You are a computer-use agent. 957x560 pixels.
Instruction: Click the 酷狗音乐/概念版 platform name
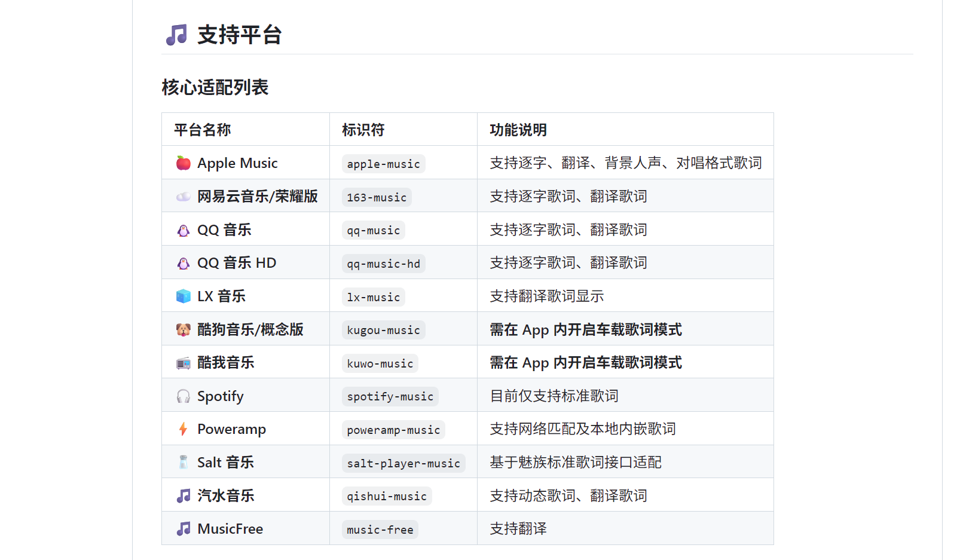click(x=250, y=330)
